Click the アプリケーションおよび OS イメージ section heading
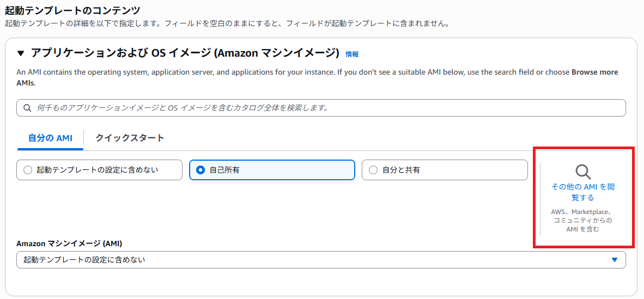 (185, 53)
